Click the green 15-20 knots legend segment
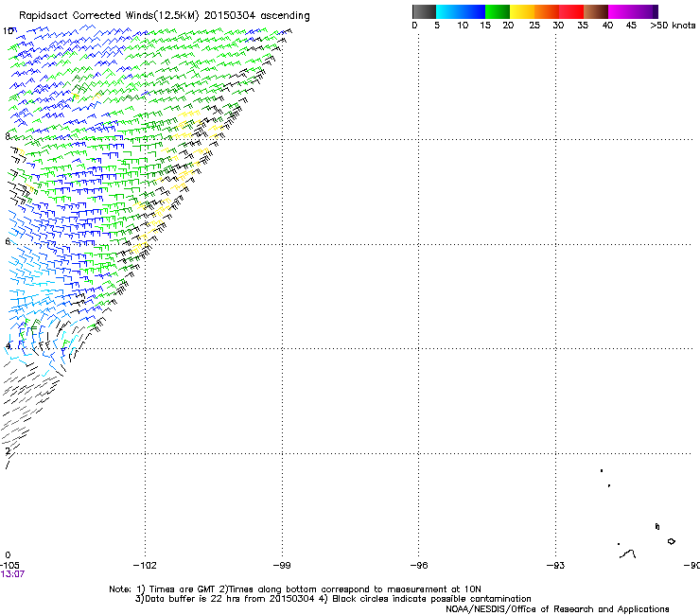 498,11
